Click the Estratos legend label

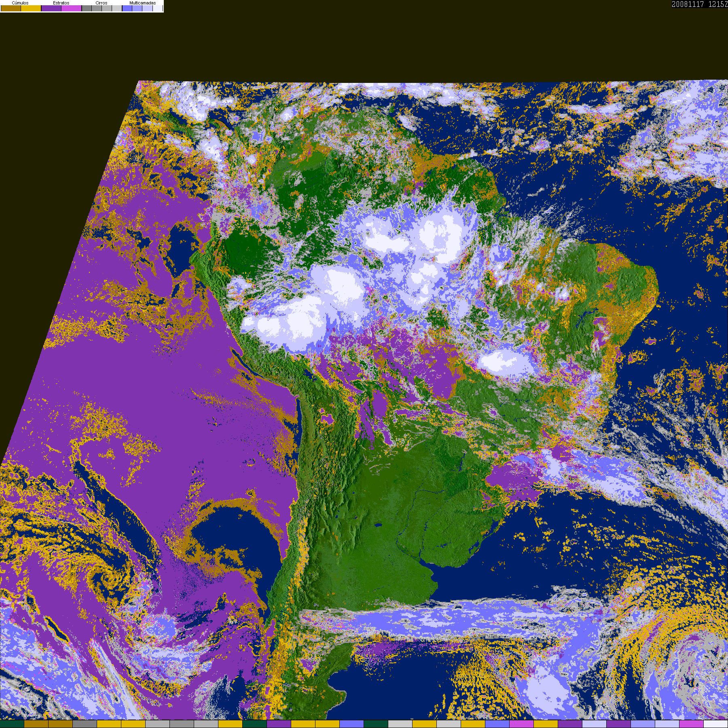point(61,3)
